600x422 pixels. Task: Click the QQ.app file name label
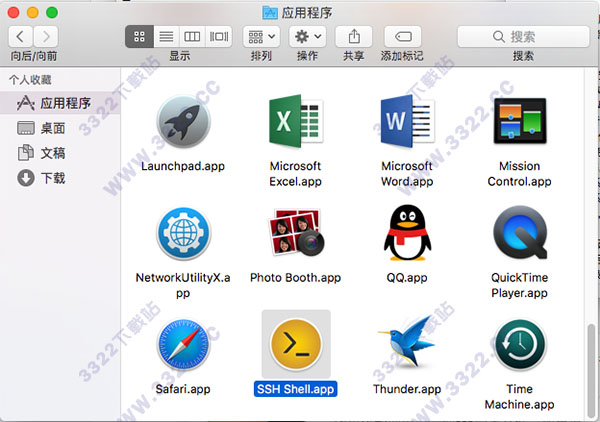click(x=407, y=277)
